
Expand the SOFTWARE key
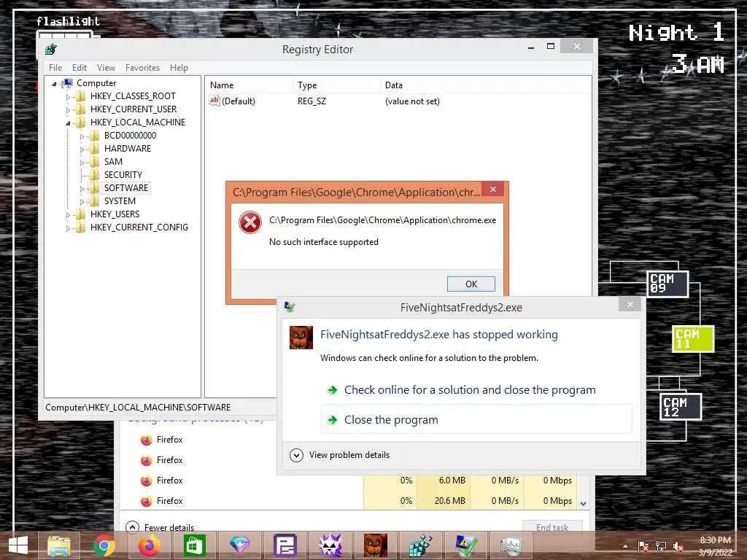tap(82, 189)
